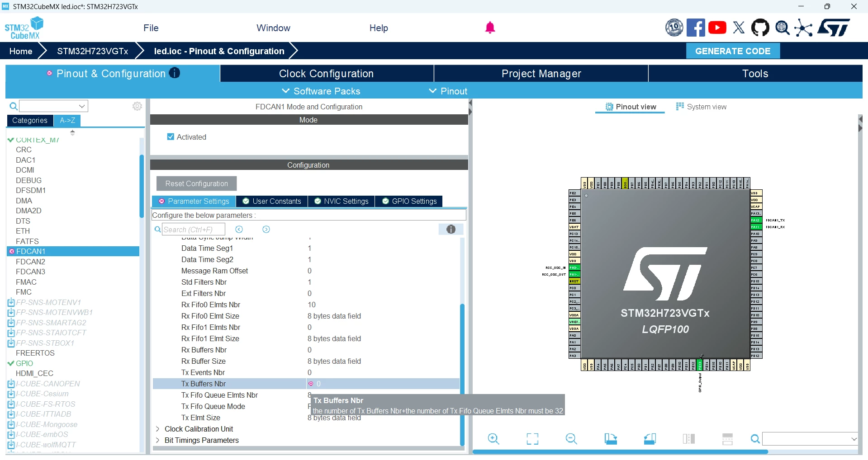868x460 pixels.
Task: Download the I-CUBE-CANOPEN pack icon
Action: click(x=11, y=384)
